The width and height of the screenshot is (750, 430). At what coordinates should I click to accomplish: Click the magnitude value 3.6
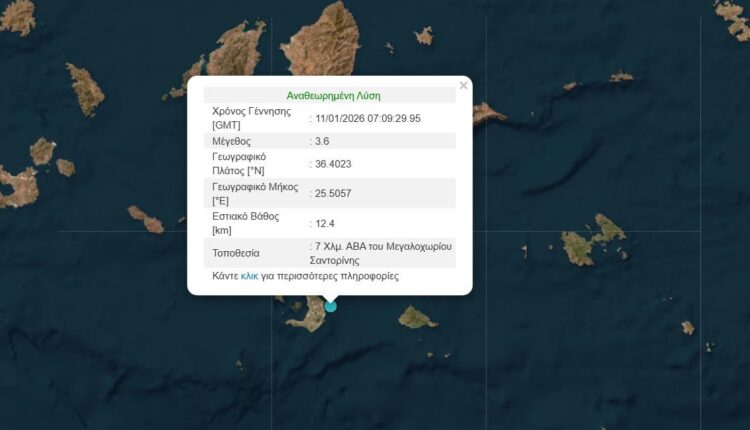tap(324, 141)
